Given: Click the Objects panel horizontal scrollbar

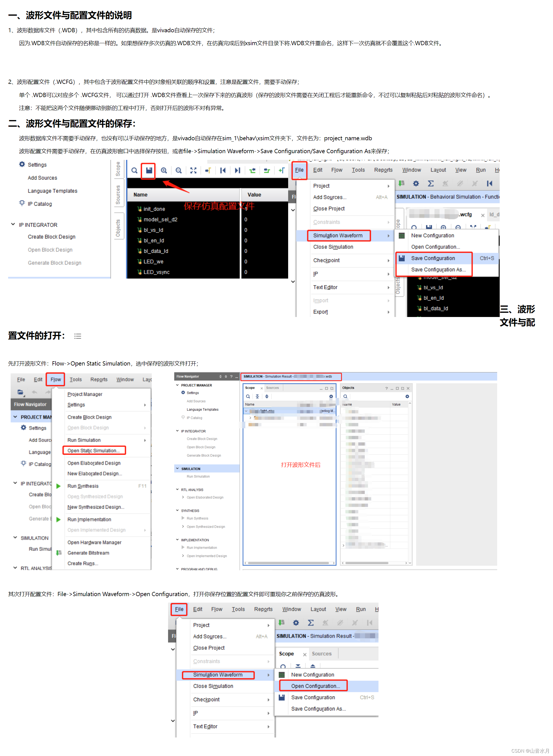Looking at the screenshot, I should (367, 563).
